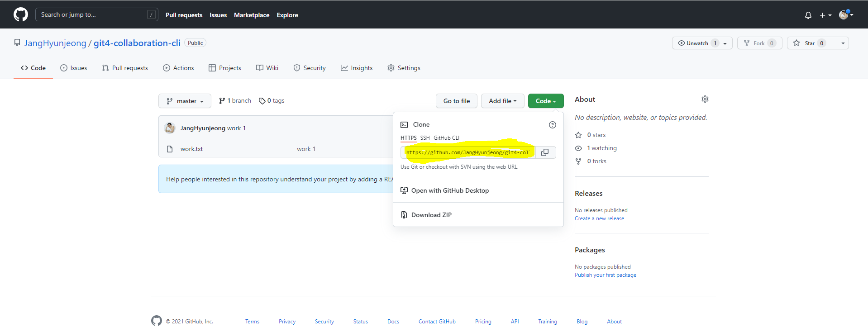Open the user avatar menu
This screenshot has width=868, height=327.
[x=846, y=15]
